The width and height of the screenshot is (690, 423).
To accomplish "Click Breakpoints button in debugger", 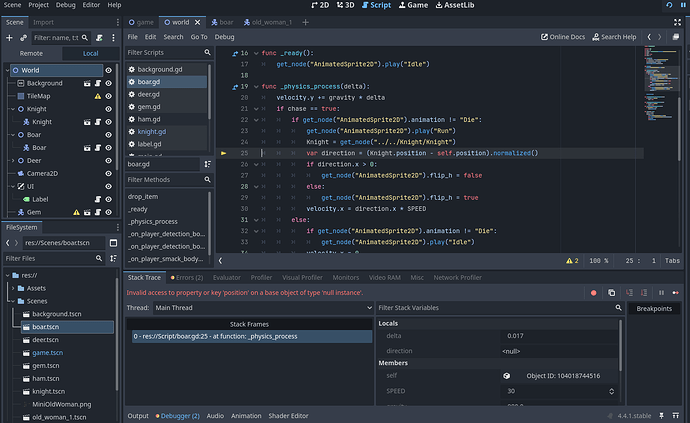I will click(654, 309).
